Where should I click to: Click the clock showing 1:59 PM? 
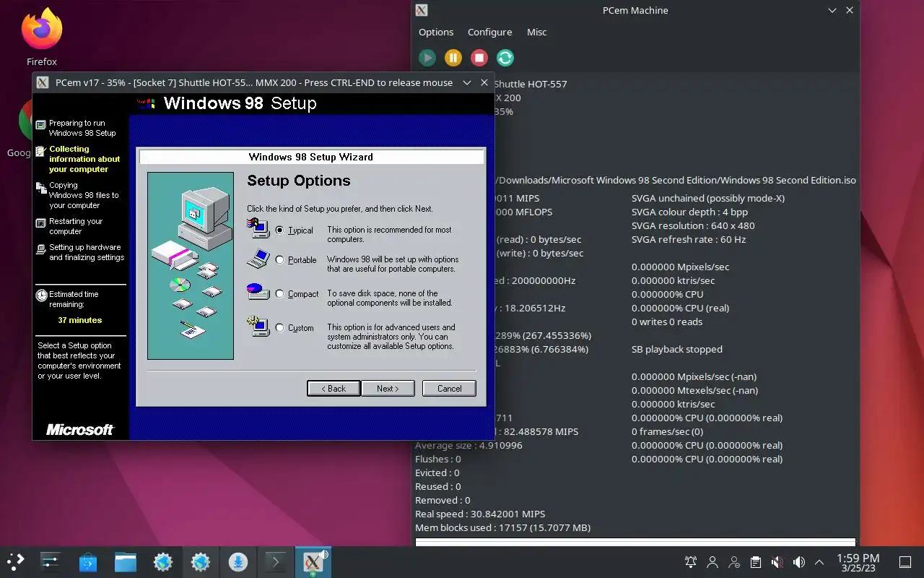point(858,562)
